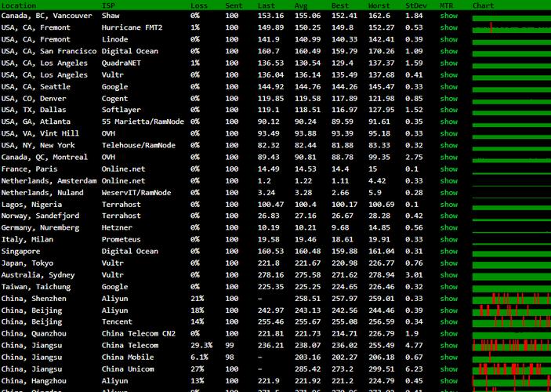Image resolution: width=551 pixels, height=392 pixels.
Task: Click the Loss column header
Action: click(199, 5)
